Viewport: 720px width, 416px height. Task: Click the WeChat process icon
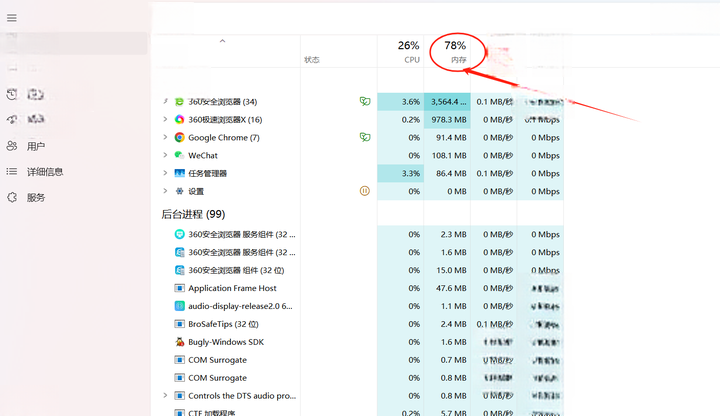180,155
